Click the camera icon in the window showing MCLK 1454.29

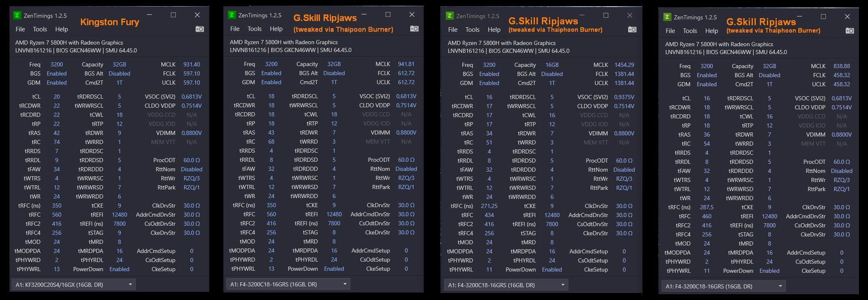[632, 29]
